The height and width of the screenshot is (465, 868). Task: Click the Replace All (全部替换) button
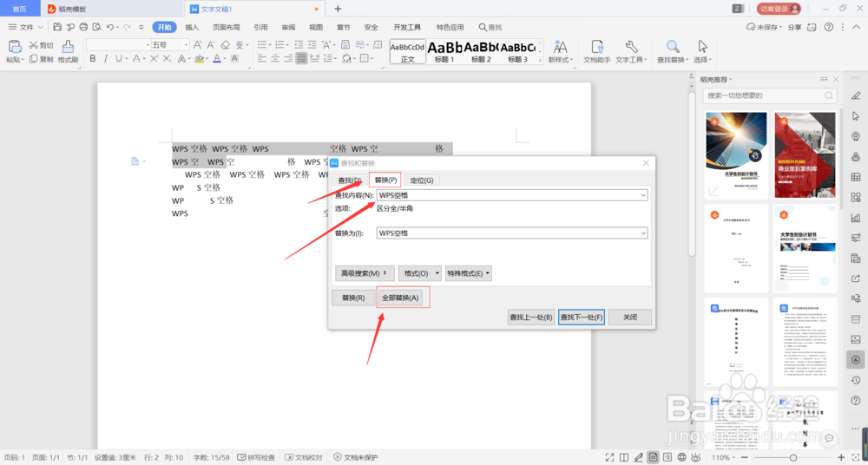point(401,298)
